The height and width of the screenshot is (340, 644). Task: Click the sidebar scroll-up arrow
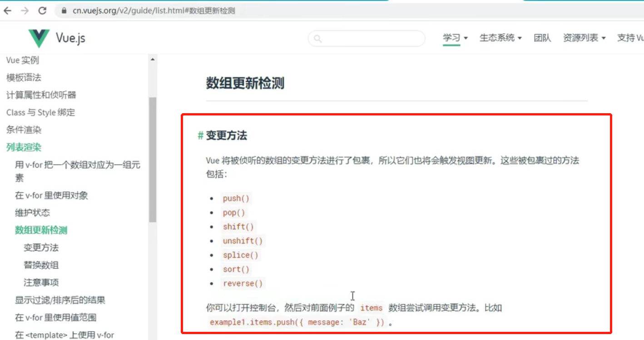click(x=152, y=60)
